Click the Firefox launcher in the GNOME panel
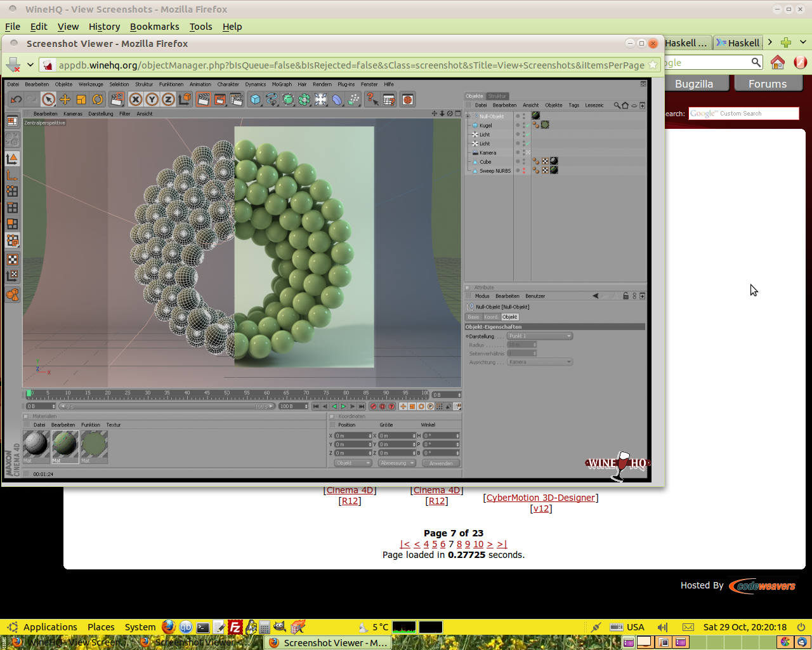The image size is (812, 650). pos(168,627)
